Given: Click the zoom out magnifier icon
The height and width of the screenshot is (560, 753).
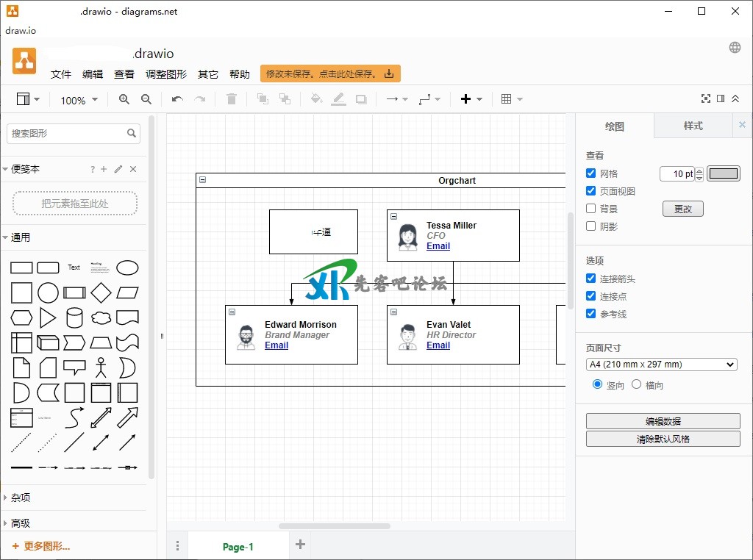Looking at the screenshot, I should (146, 99).
